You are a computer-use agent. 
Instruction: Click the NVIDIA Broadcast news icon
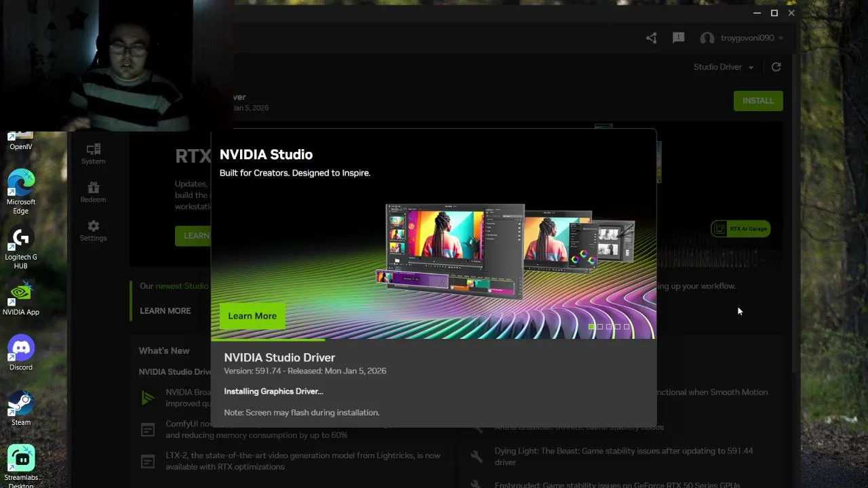click(148, 398)
